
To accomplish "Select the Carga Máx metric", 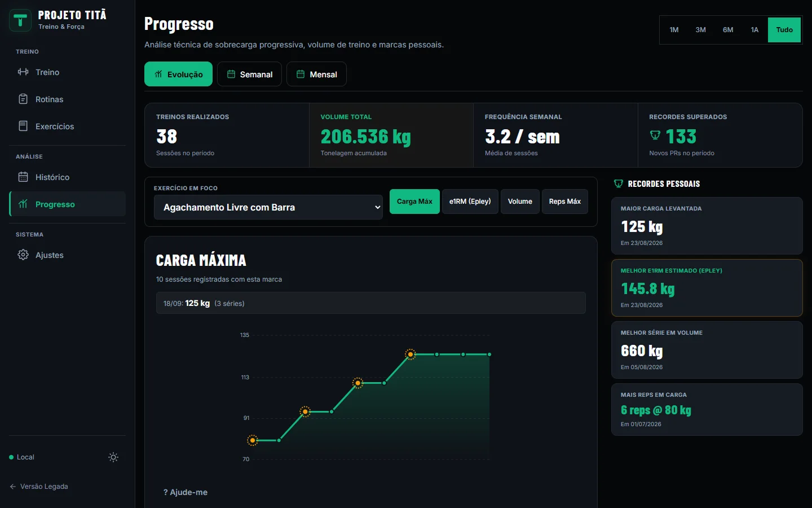I will tap(414, 202).
